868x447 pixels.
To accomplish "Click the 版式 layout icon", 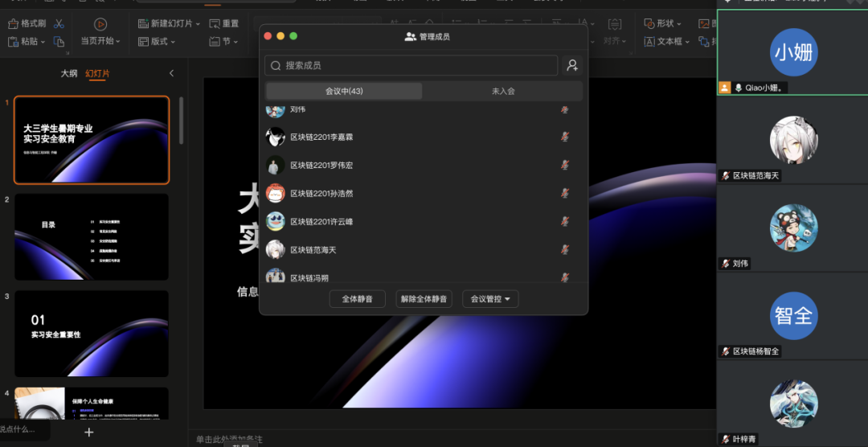I will 143,42.
